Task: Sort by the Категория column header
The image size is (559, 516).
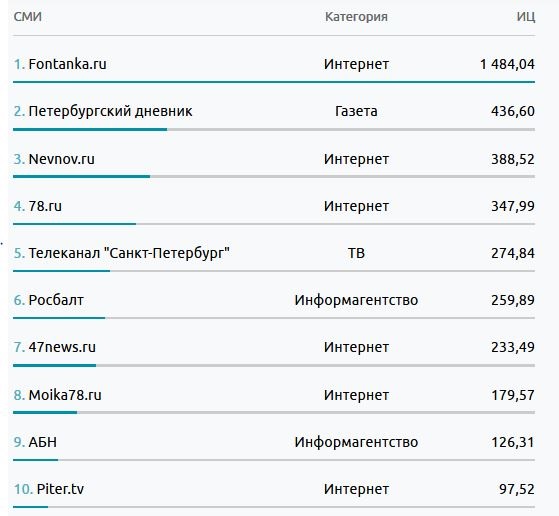Action: click(356, 17)
